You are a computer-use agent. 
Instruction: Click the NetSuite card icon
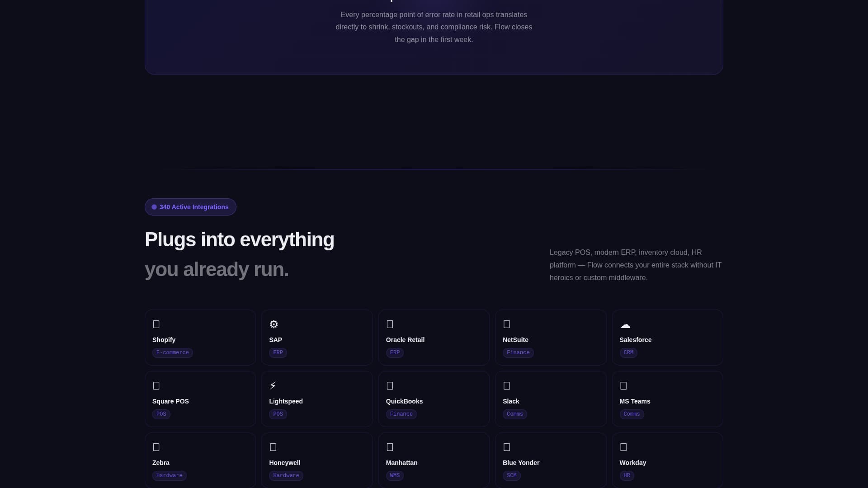pos(507,324)
